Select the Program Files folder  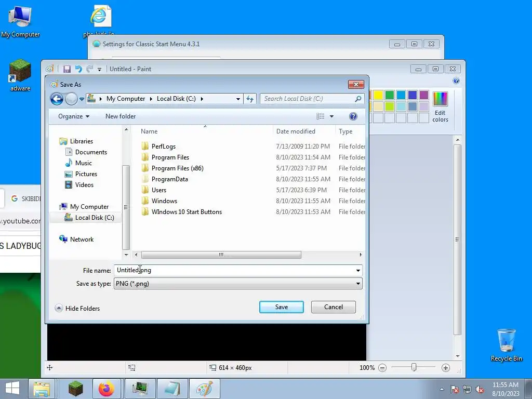tap(170, 157)
